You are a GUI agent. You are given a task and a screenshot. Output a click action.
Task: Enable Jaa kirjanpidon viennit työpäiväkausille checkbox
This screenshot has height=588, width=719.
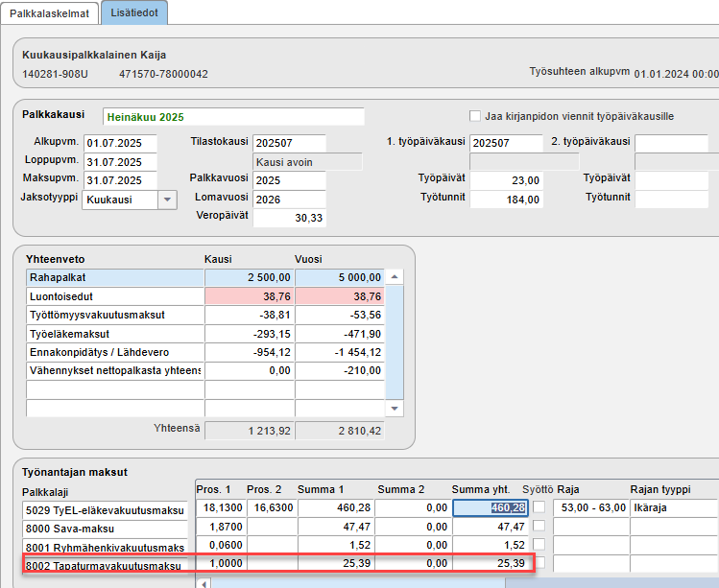pos(475,116)
